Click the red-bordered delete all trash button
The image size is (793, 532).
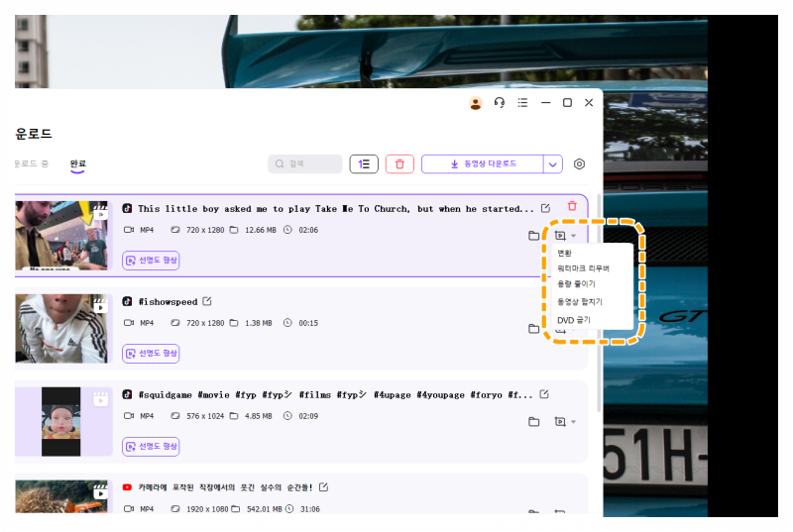[x=399, y=164]
